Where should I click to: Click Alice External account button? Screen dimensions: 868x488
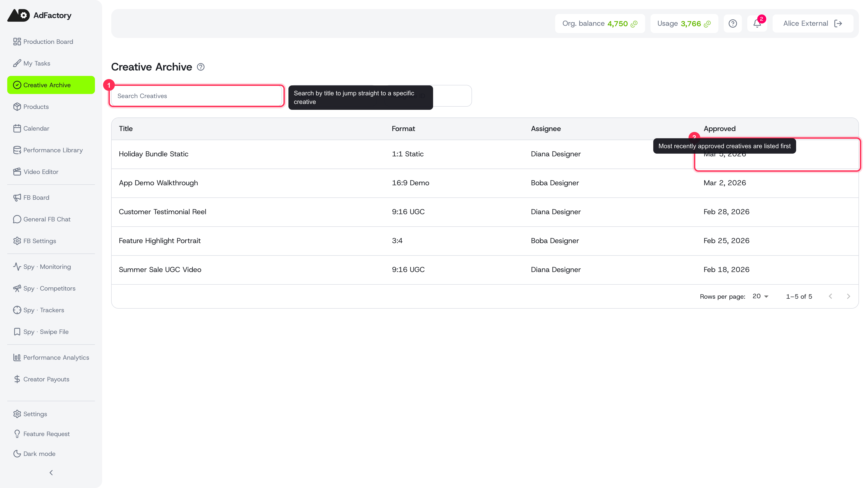pyautogui.click(x=813, y=23)
